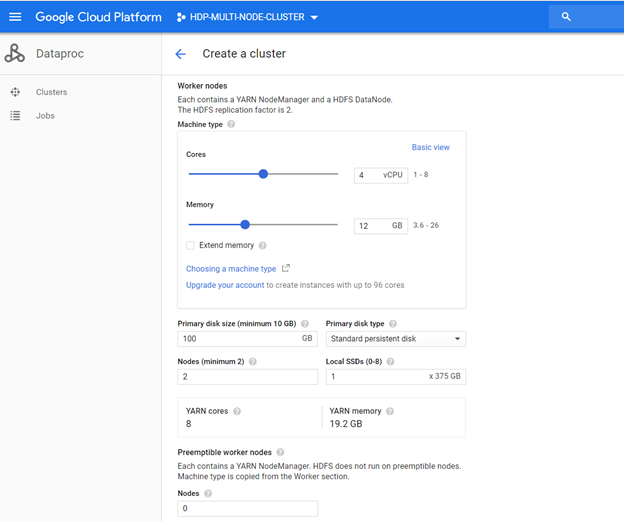Click the YARN memory value 19.2 GB
This screenshot has width=624, height=521.
346,424
